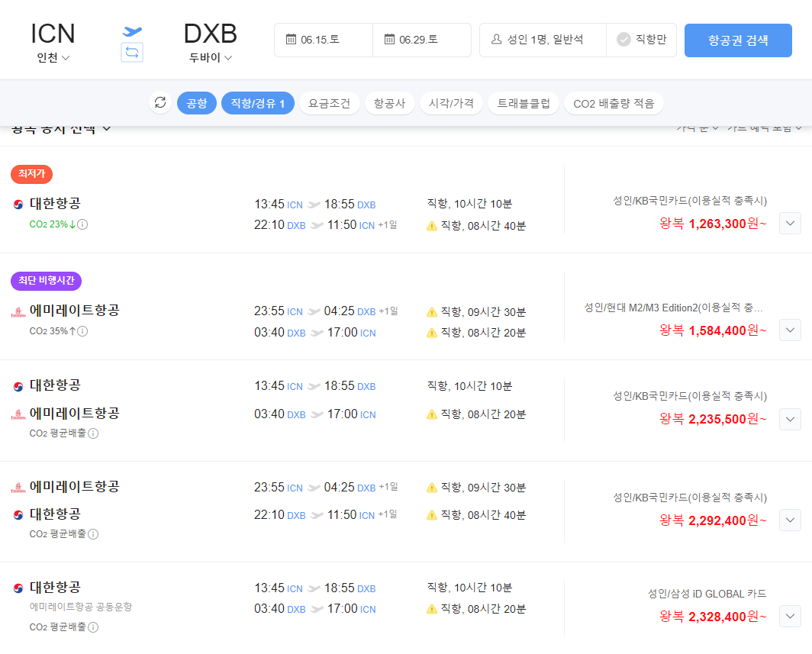Viewport: 812px width, 654px height.
Task: Click Emirates logo on 2,235,500원 fare
Action: (x=18, y=414)
